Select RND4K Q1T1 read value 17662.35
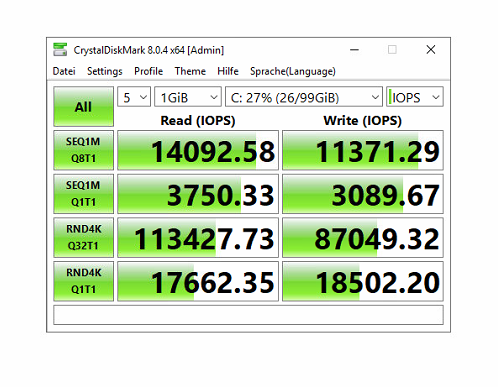This screenshot has height=387, width=498. pyautogui.click(x=198, y=281)
